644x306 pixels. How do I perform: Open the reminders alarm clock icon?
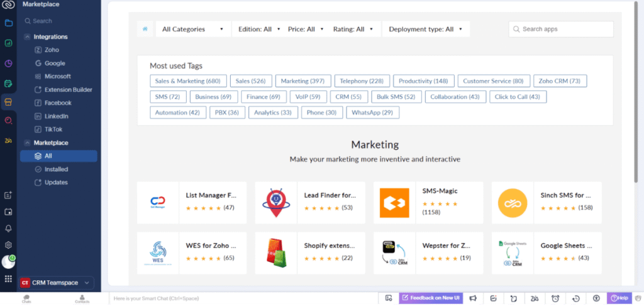click(x=555, y=298)
